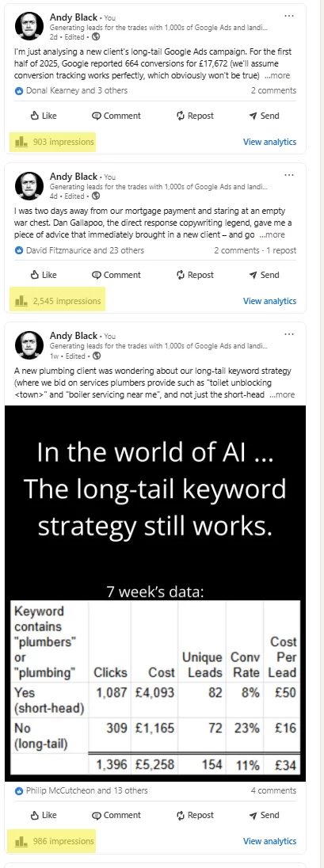
Task: Comment on the plumbing keyword strategy post
Action: click(x=116, y=815)
